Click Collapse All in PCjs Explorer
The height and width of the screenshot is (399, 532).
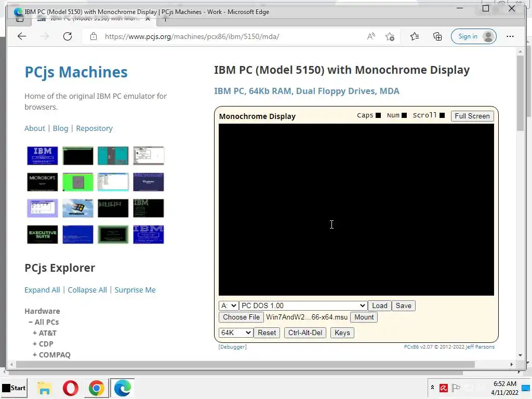(87, 290)
